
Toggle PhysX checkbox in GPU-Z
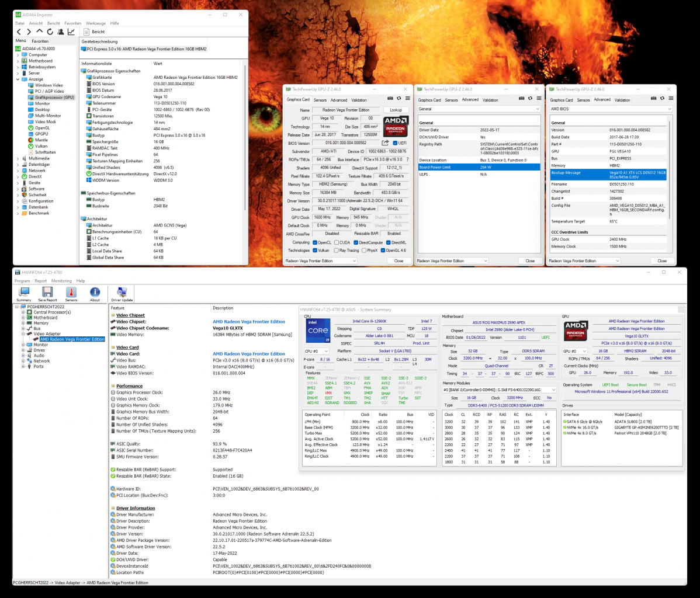click(x=364, y=251)
